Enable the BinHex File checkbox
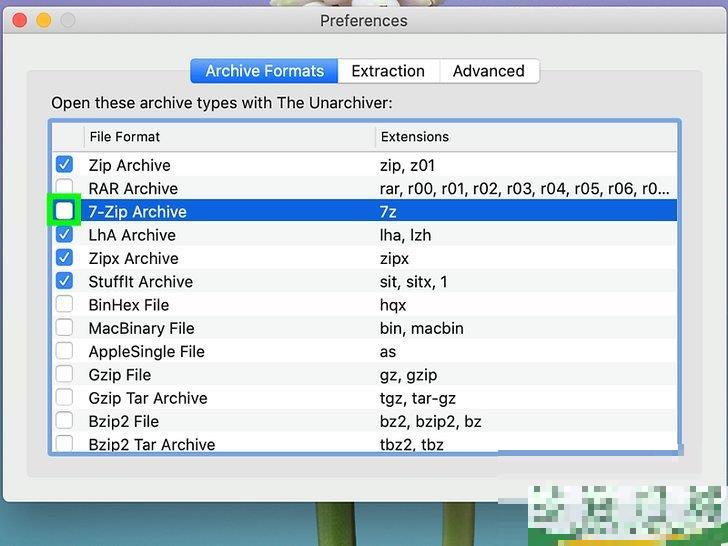Viewport: 728px width, 546px height. pyautogui.click(x=65, y=305)
